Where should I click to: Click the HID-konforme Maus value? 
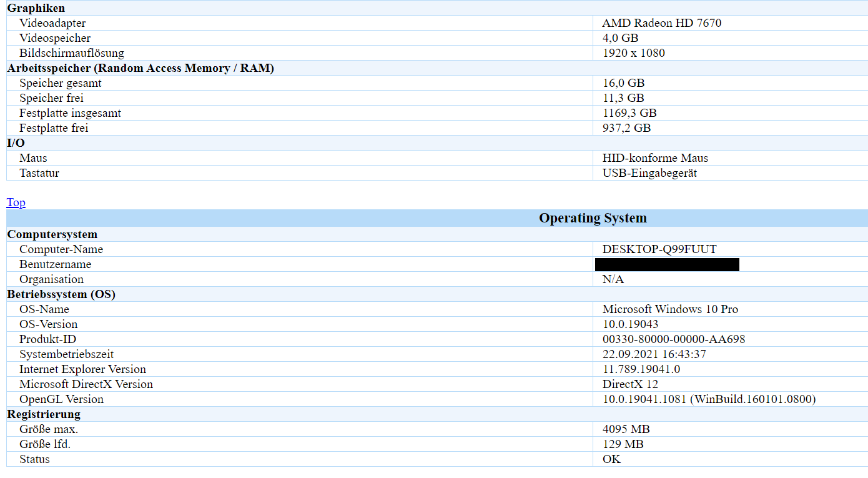click(655, 158)
